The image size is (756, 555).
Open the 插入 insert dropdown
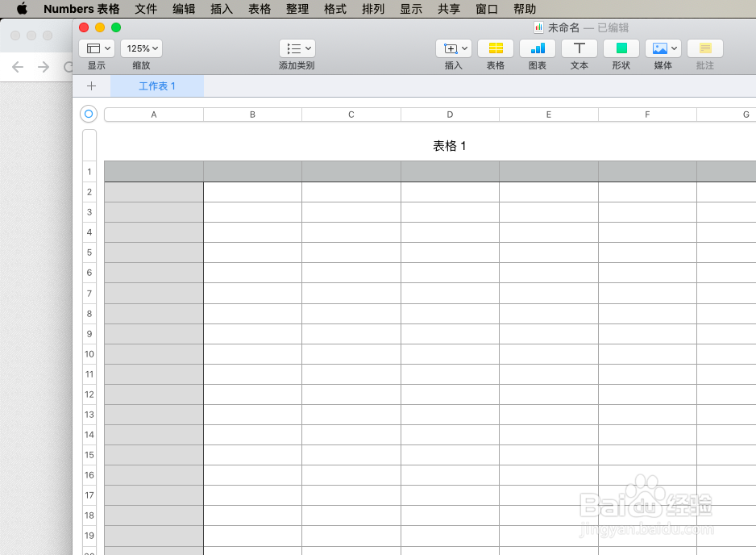pyautogui.click(x=454, y=48)
